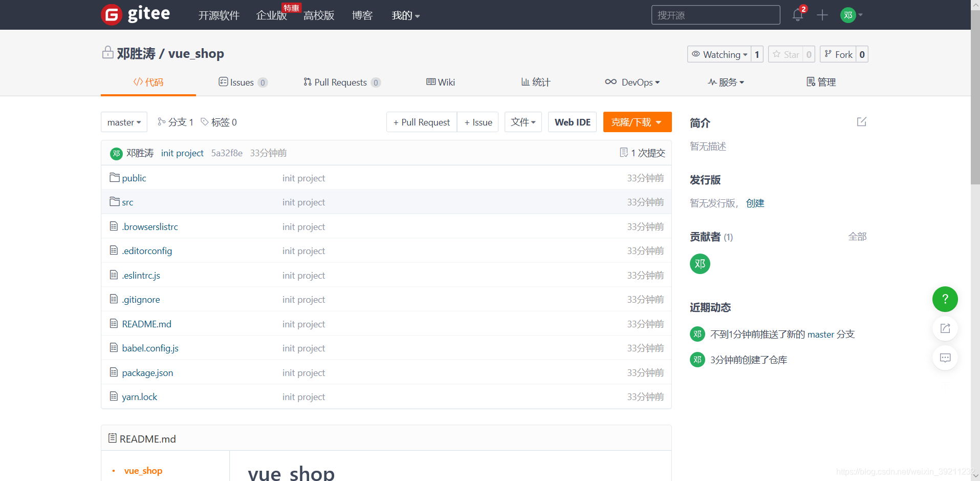Click the floating share/external link icon
980x481 pixels.
pyautogui.click(x=945, y=328)
